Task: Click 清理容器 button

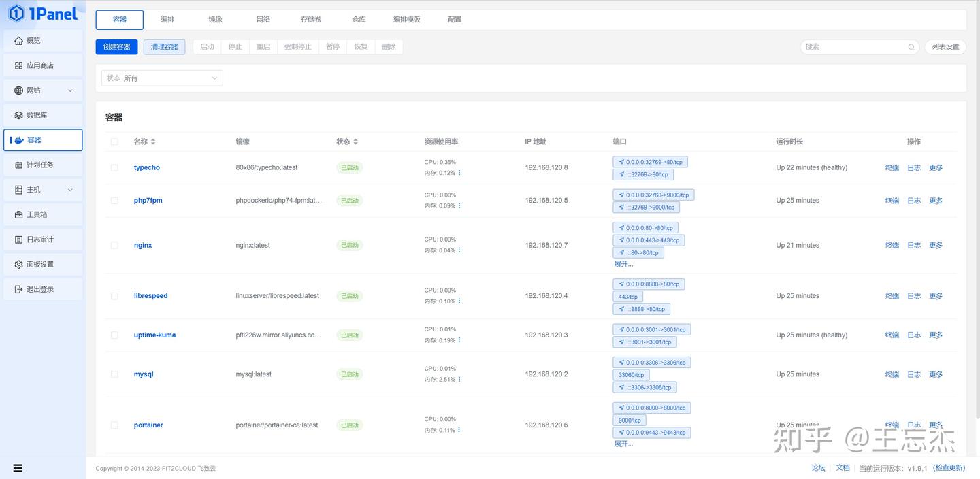Action: pos(164,47)
